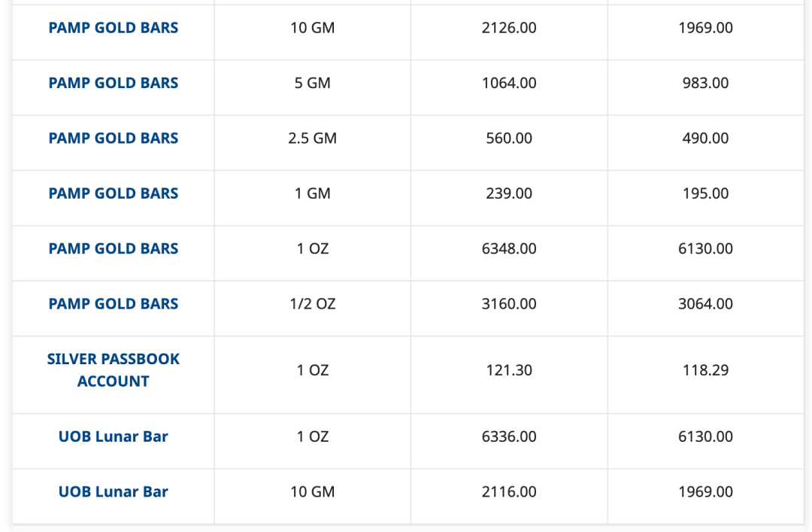Select the 6336.00 Lunar Bar price

point(509,436)
